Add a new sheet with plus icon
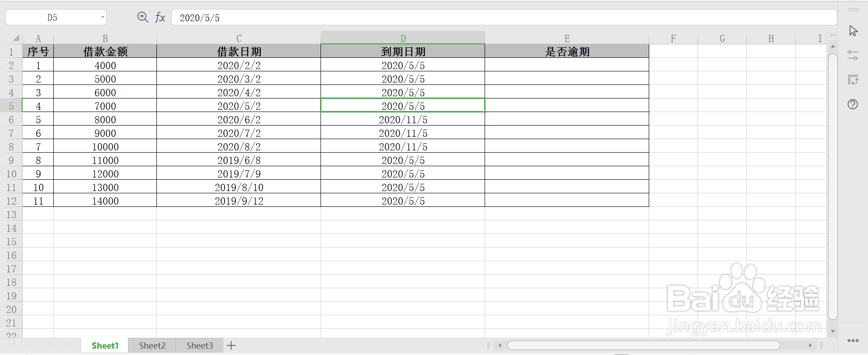The height and width of the screenshot is (355, 868). (231, 346)
